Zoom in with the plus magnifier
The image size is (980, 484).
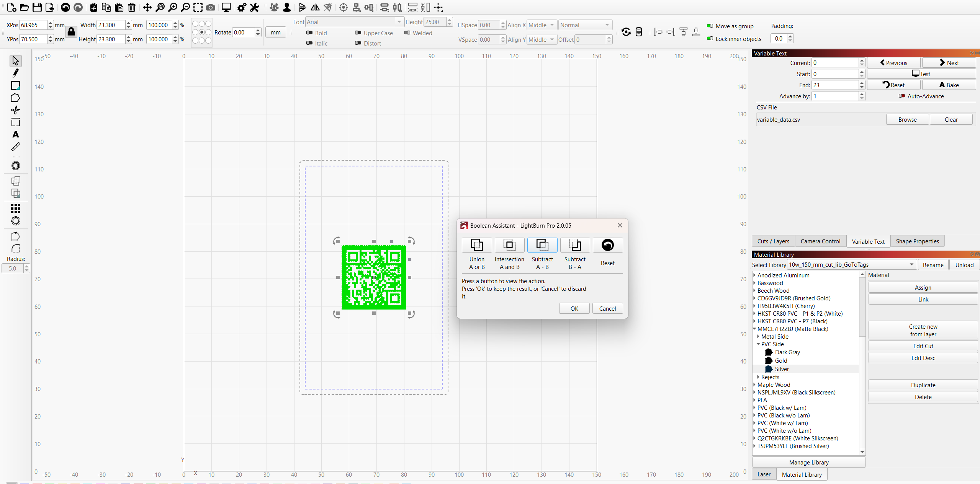tap(173, 7)
